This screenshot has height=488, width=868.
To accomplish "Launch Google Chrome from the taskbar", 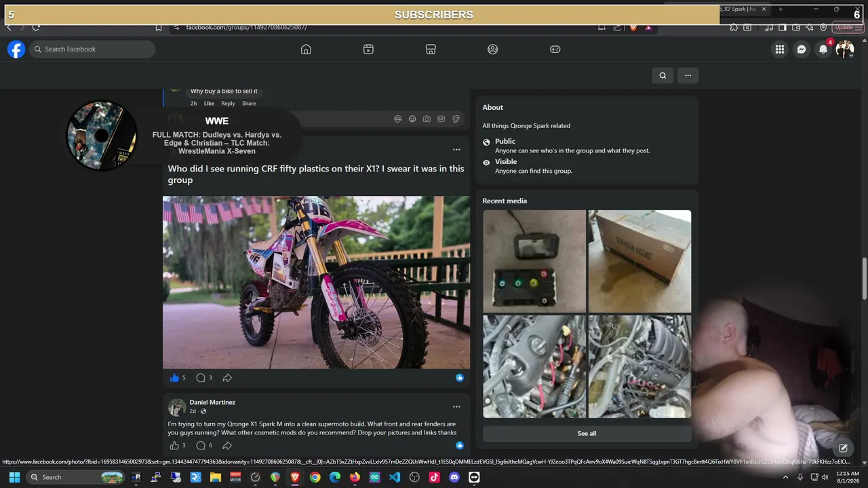I will (315, 477).
